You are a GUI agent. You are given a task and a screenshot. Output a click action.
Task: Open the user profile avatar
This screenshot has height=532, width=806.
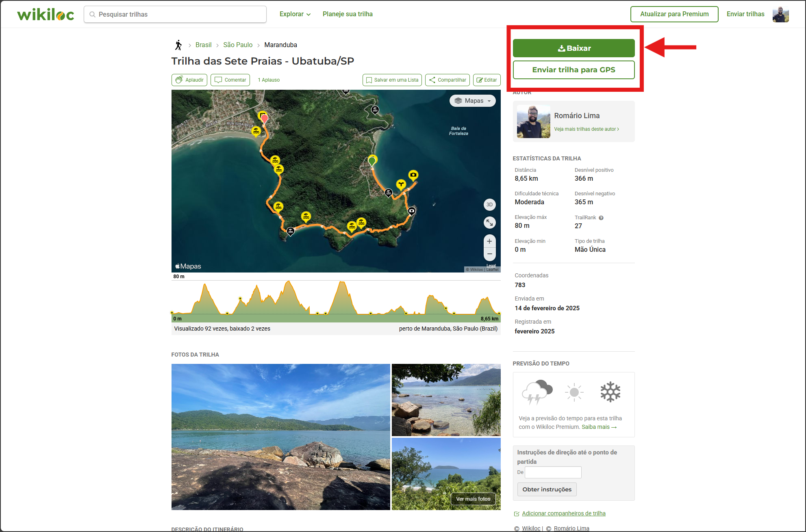(780, 15)
